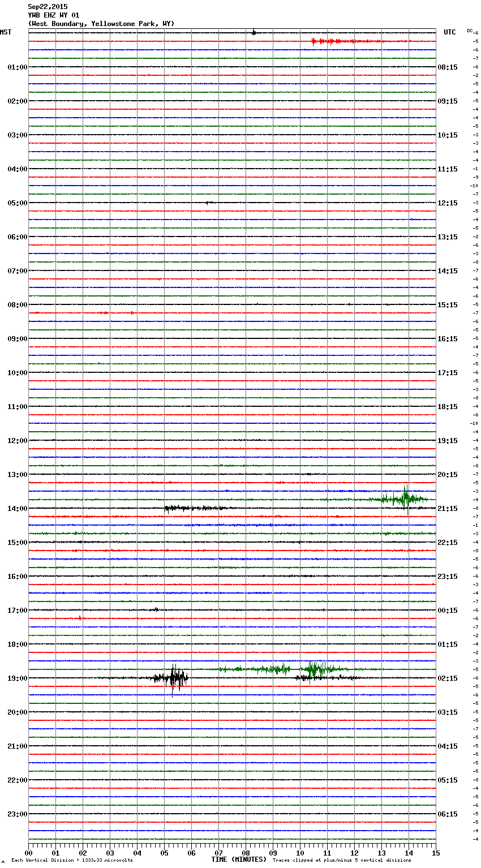481x868 pixels.
Task: Click minute 15 on the bottom axis
Action: pos(436,853)
